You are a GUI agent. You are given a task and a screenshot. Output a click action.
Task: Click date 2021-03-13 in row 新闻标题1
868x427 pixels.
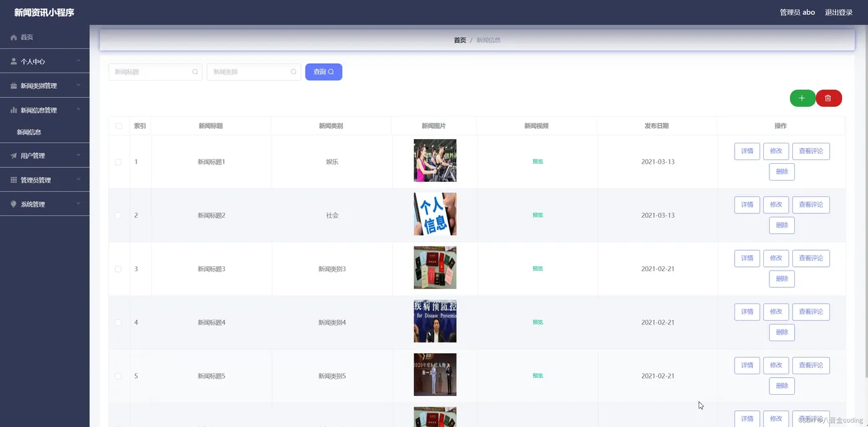[658, 162]
